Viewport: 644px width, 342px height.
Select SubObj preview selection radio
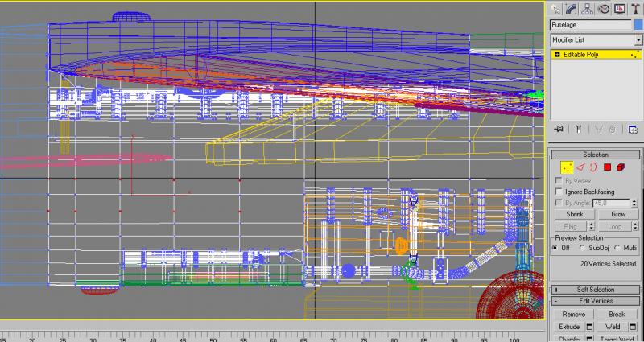coord(582,248)
